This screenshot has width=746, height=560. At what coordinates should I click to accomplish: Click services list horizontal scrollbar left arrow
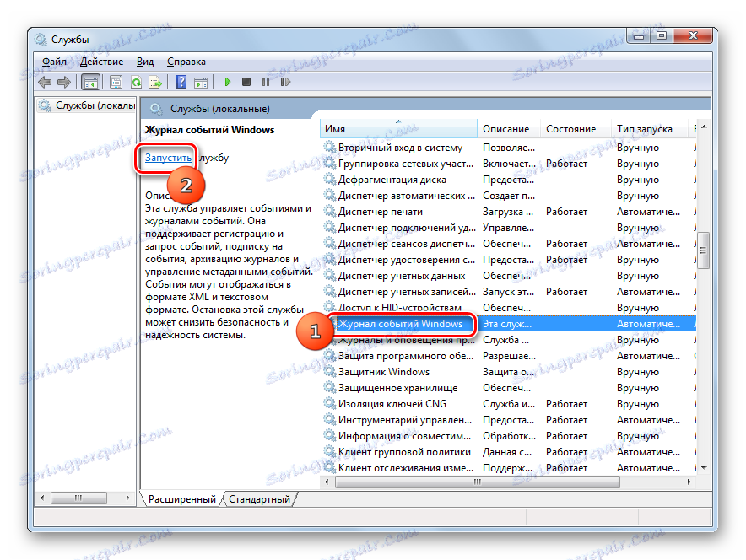[x=327, y=482]
